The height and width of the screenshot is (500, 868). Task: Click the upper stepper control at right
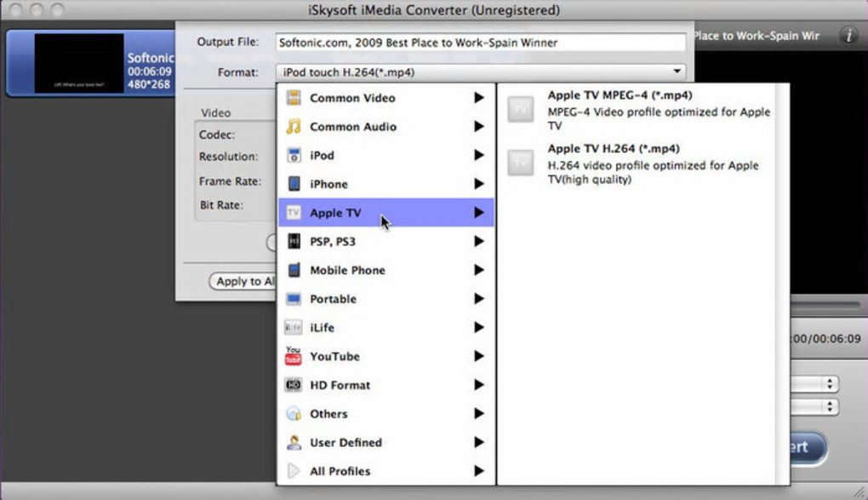[829, 383]
